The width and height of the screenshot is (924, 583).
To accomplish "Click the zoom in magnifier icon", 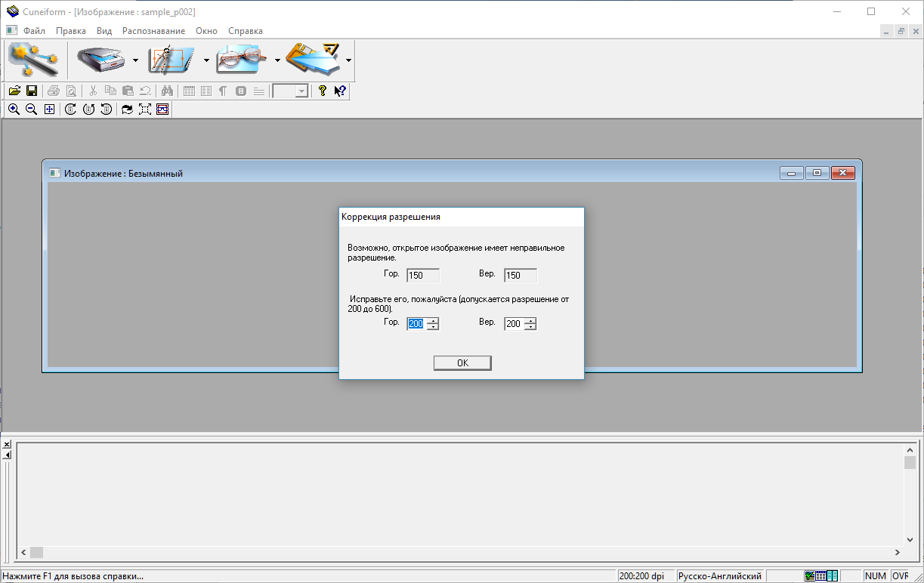I will pyautogui.click(x=14, y=110).
